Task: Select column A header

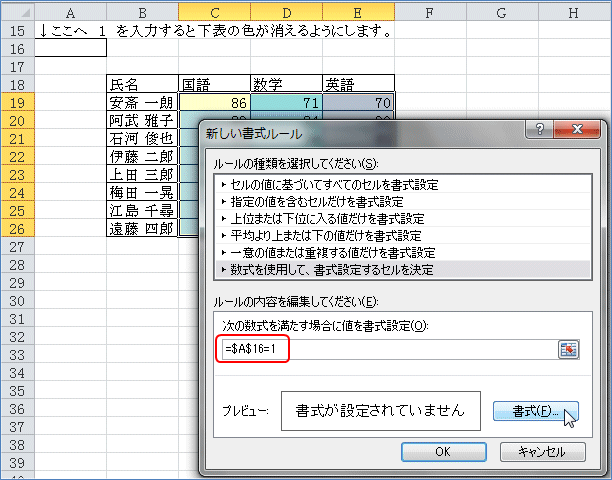Action: [x=71, y=12]
